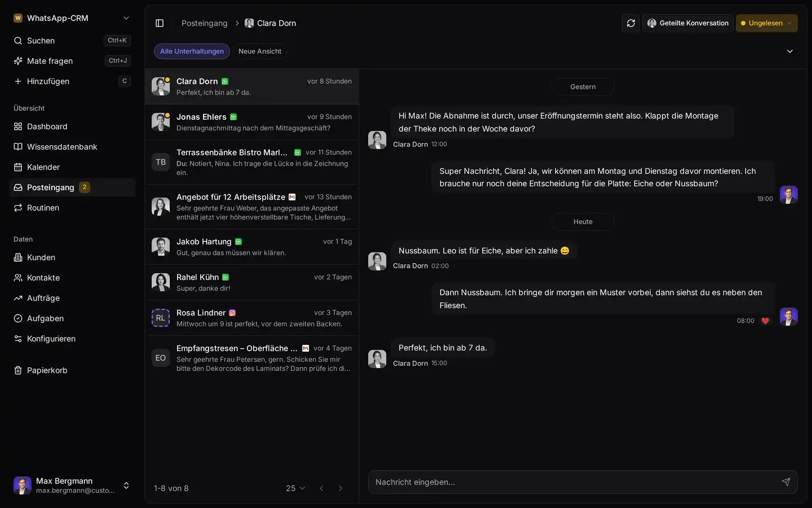Image resolution: width=812 pixels, height=508 pixels.
Task: Open Aufgaben tasks page
Action: 72,319
